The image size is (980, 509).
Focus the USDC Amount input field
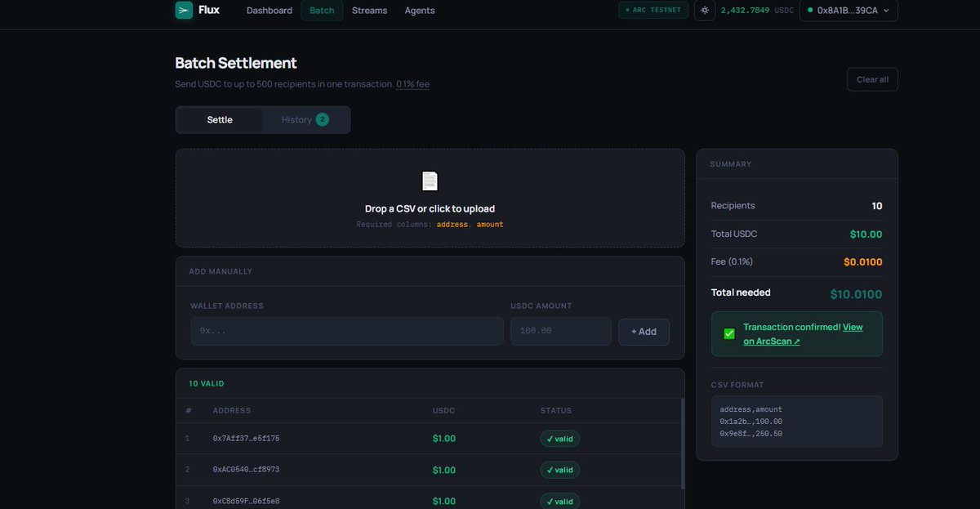561,331
